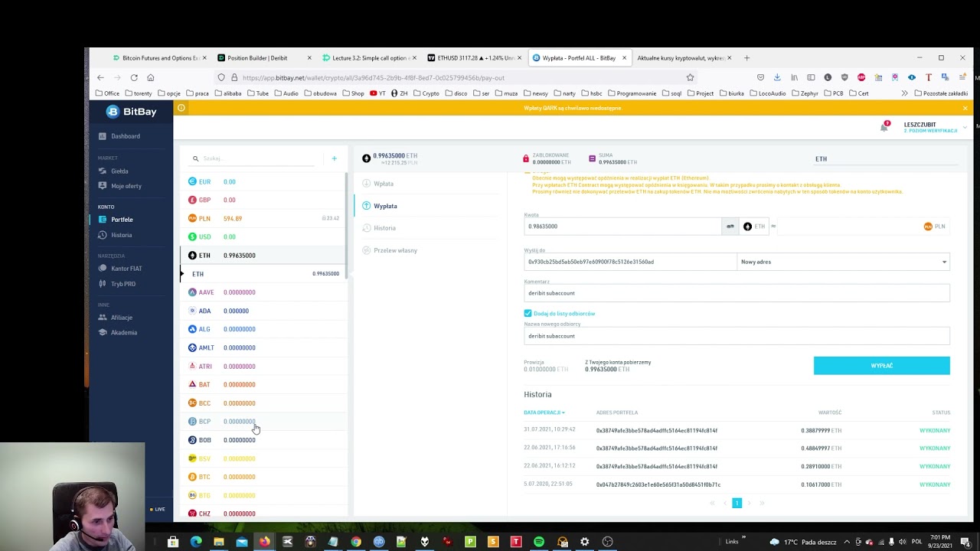Open the Przelew własny tab
The image size is (980, 551).
point(390,250)
